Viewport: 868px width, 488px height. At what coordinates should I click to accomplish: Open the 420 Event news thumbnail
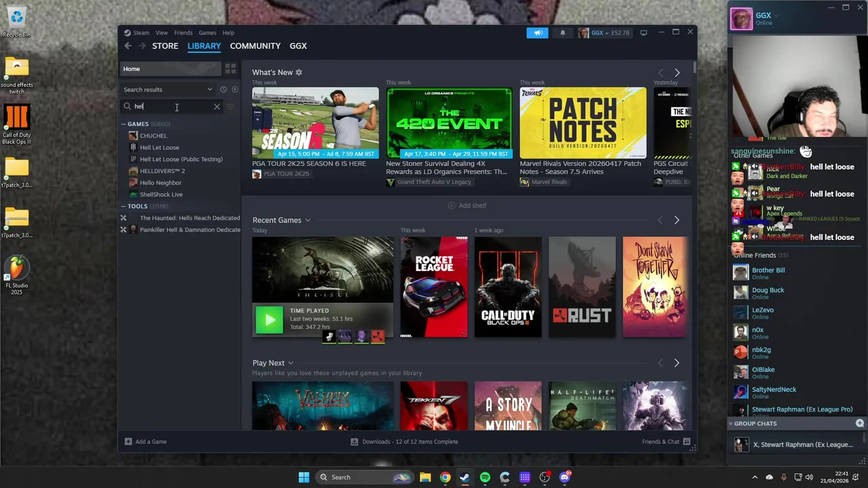pos(449,123)
